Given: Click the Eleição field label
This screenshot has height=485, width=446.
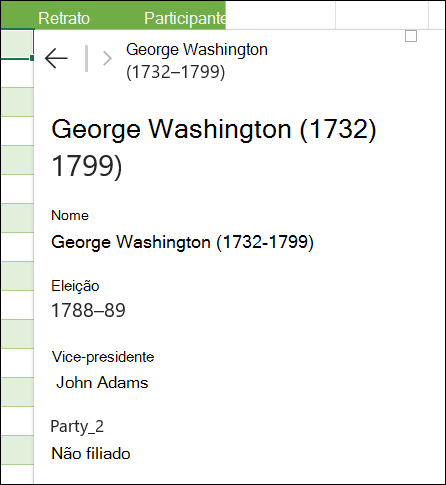Looking at the screenshot, I should [75, 286].
